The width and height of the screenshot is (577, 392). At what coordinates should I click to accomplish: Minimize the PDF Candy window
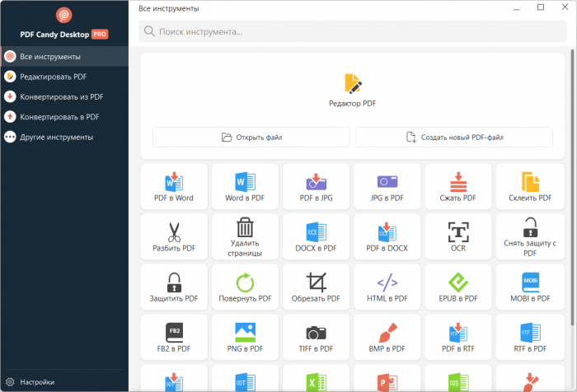(x=517, y=7)
